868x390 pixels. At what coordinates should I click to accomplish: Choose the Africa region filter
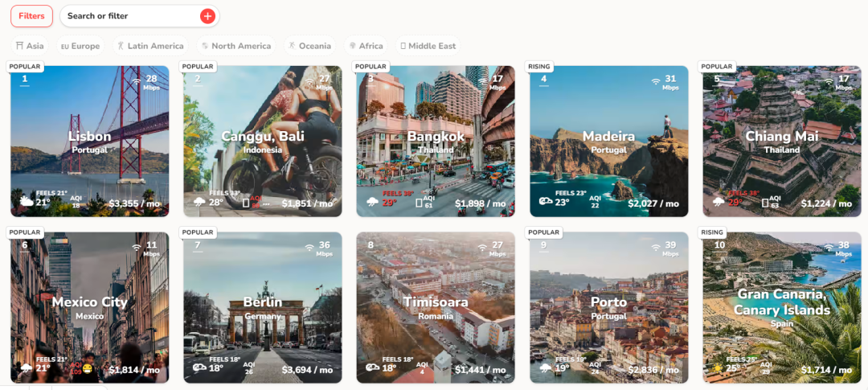pyautogui.click(x=366, y=46)
